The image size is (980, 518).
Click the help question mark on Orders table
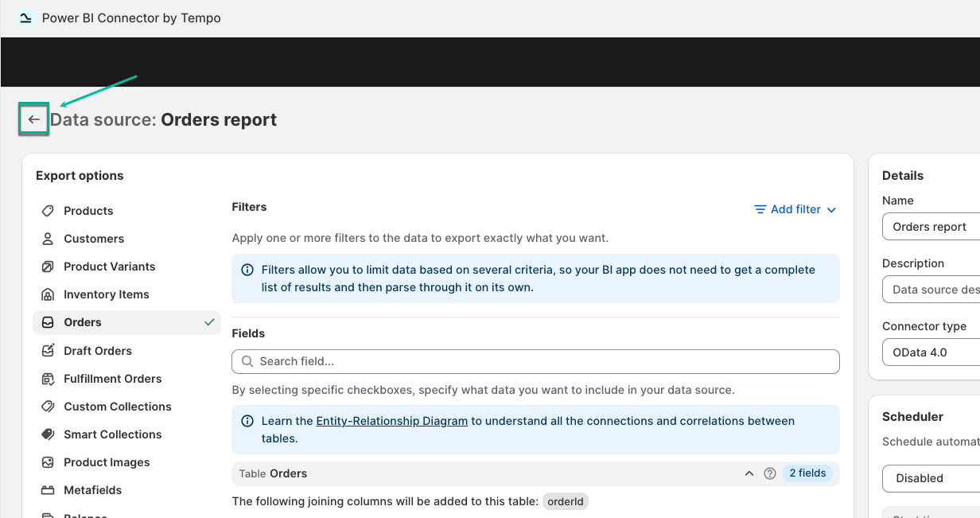(x=769, y=473)
